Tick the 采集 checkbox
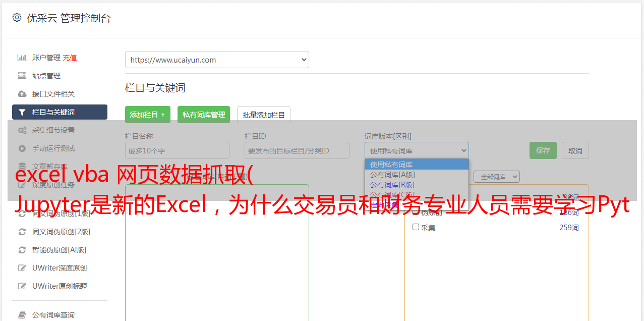The width and height of the screenshot is (644, 321). tap(416, 227)
